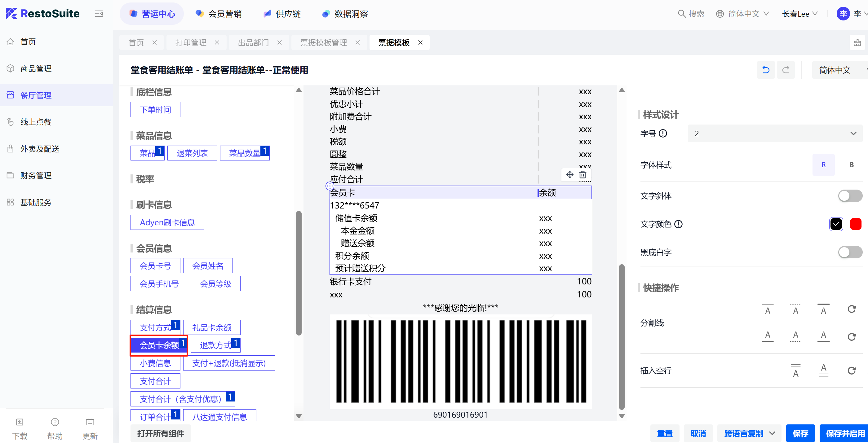Click the move handle icon above 会员卡 row

pos(569,174)
